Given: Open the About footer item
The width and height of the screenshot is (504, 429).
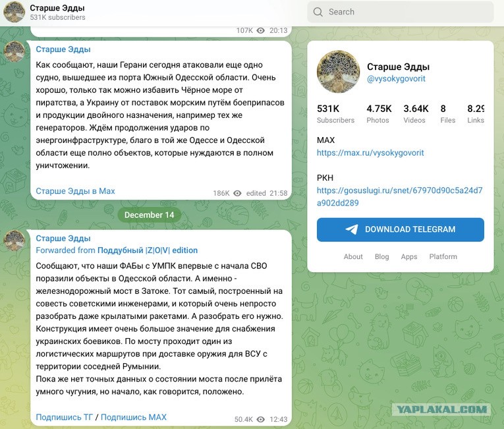Looking at the screenshot, I should [353, 256].
